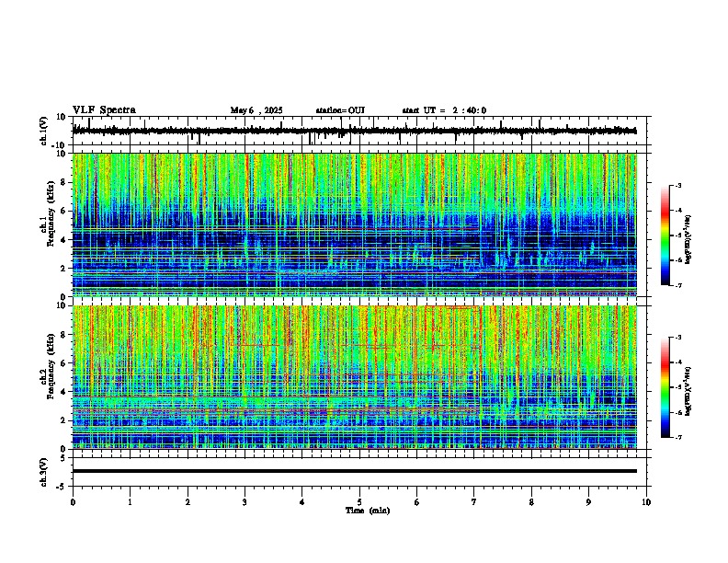728x563 pixels.
Task: Select the 'May 6 , 2025' date label
Action: (256, 110)
